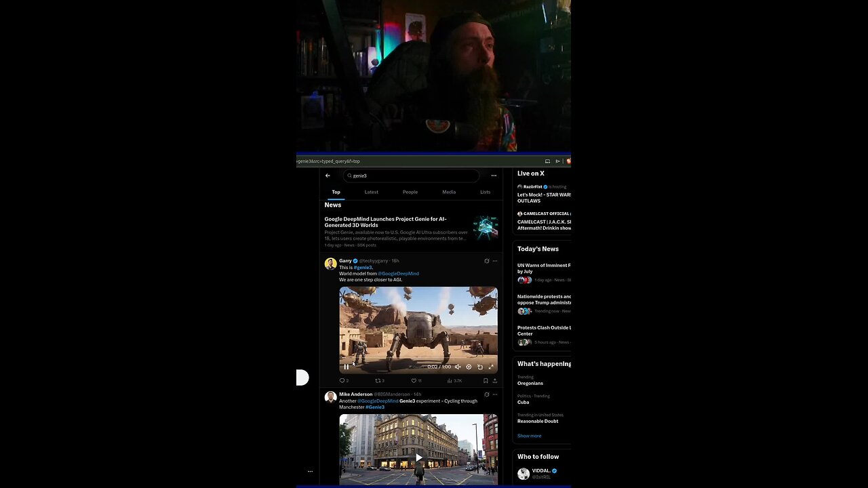868x488 pixels.
Task: Pause Garry's robot video
Action: pyautogui.click(x=346, y=367)
